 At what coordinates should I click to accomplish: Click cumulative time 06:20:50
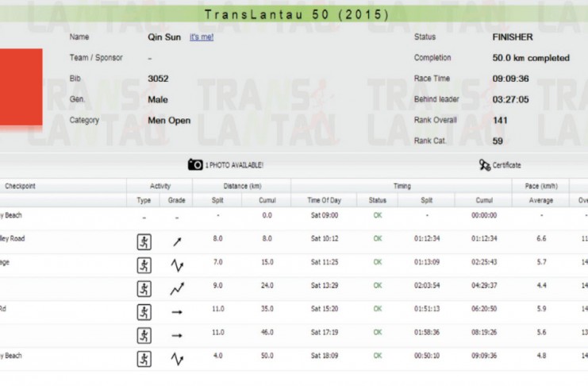[484, 309]
